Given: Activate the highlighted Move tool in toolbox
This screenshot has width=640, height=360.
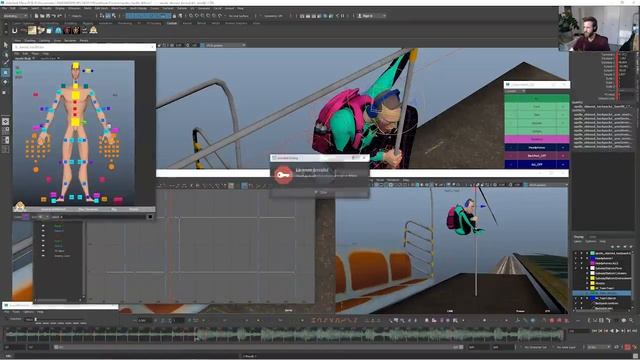Looking at the screenshot, I should coord(5,72).
